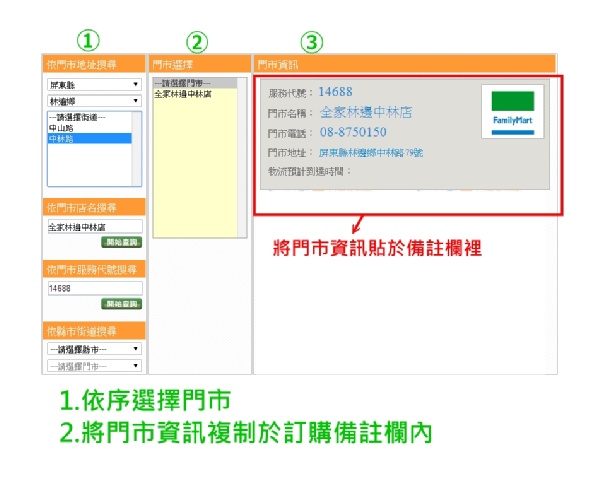The width and height of the screenshot is (600, 502).
Task: Click the 依門市地址搜尋 header
Action: [94, 64]
